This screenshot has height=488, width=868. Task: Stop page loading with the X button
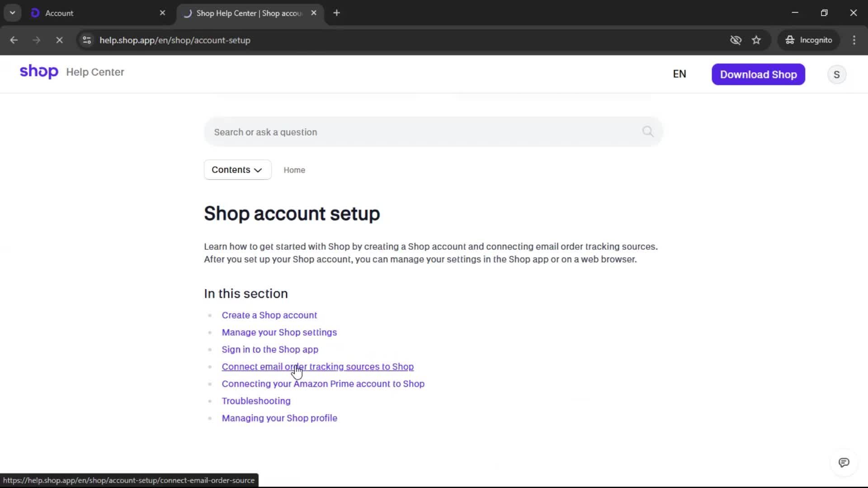point(59,40)
